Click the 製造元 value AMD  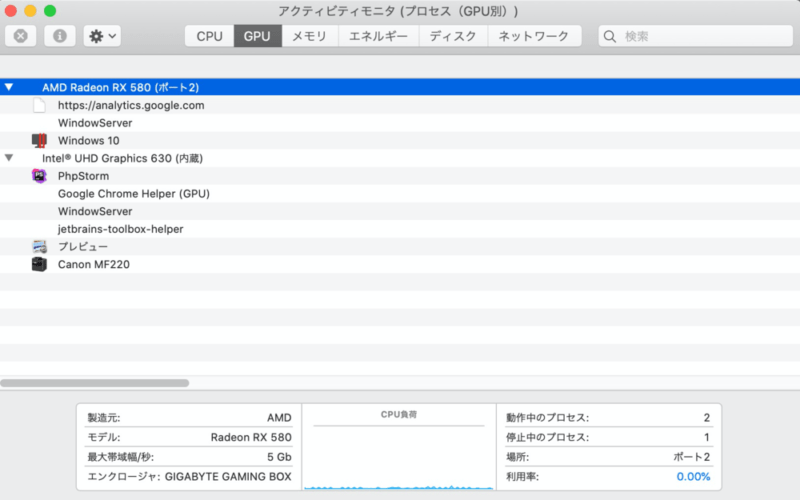point(279,418)
